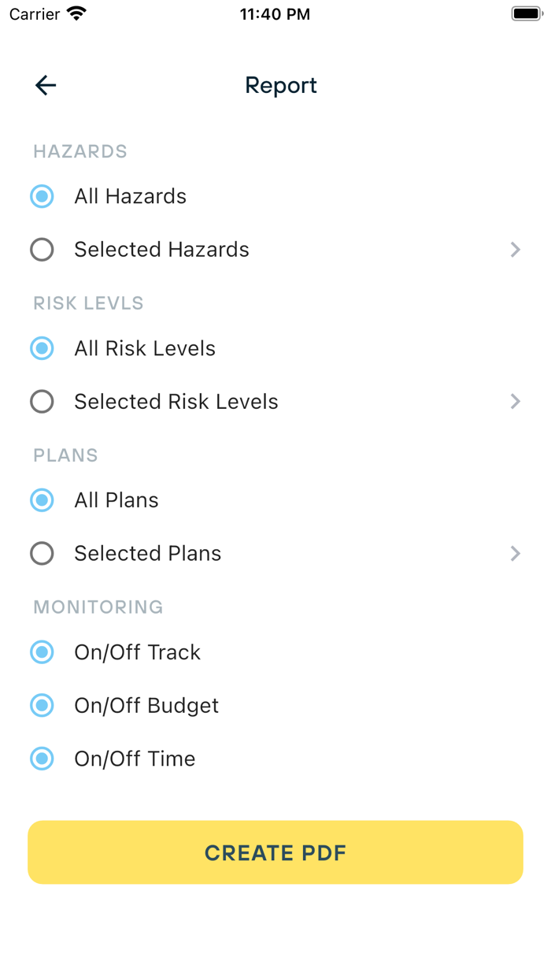Image resolution: width=551 pixels, height=980 pixels.
Task: Expand the Selected Plans chevron
Action: [516, 553]
